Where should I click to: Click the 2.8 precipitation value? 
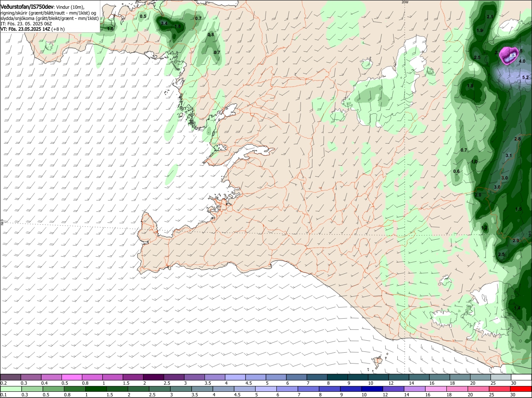coord(517,139)
